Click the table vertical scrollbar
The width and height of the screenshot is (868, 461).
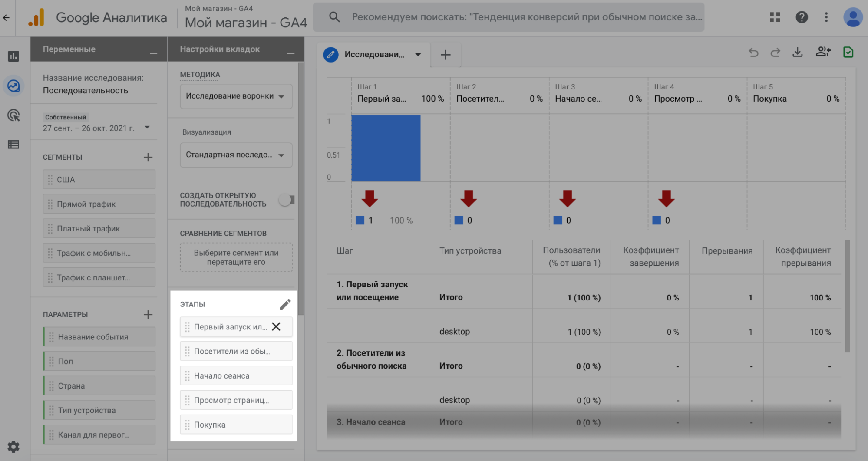click(x=847, y=296)
